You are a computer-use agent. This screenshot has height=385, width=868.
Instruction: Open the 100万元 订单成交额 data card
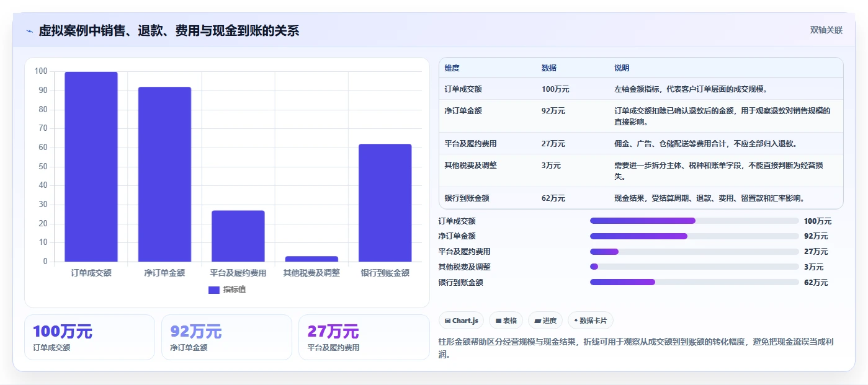tap(89, 337)
